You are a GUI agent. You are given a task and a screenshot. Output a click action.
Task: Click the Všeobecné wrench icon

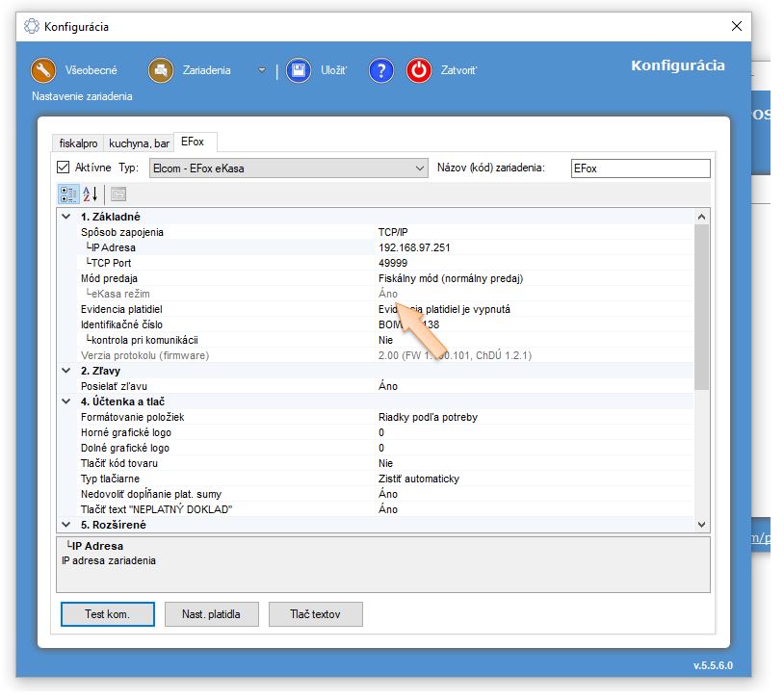(x=43, y=70)
